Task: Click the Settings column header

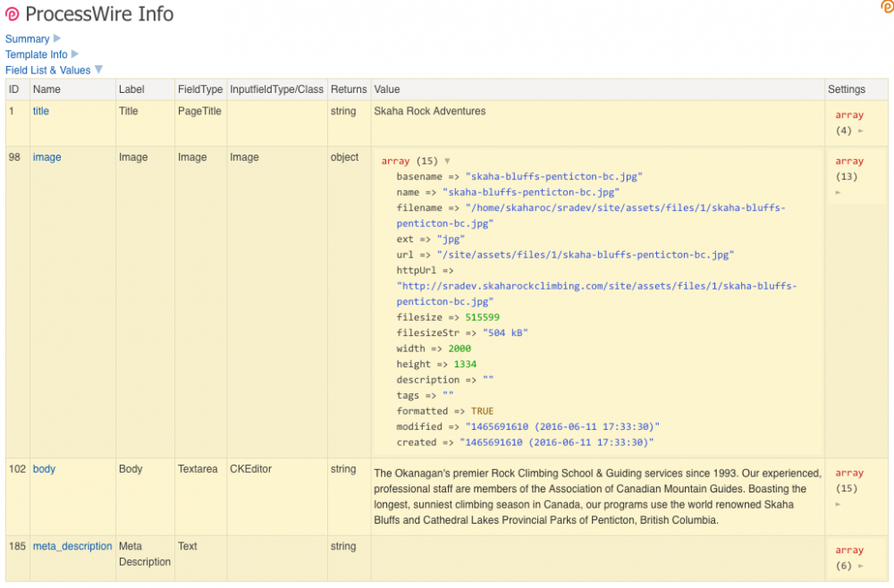Action: pyautogui.click(x=847, y=89)
